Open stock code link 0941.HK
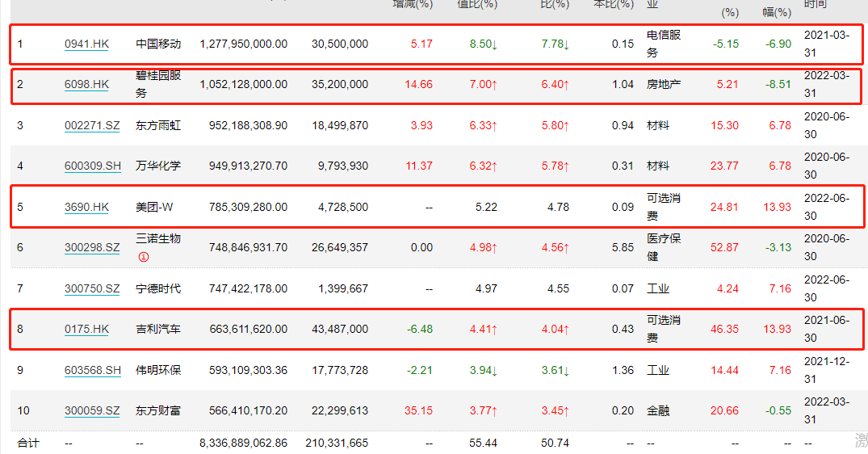Image resolution: width=868 pixels, height=454 pixels. click(86, 44)
